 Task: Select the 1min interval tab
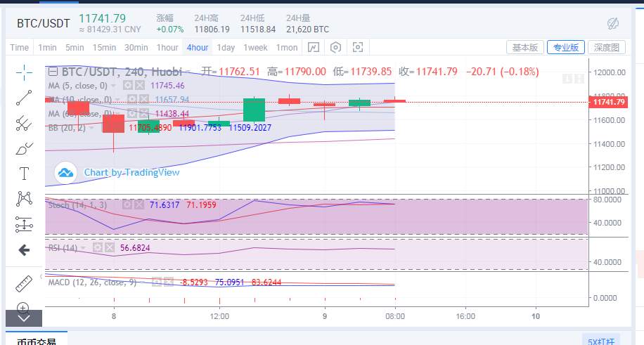tap(47, 48)
